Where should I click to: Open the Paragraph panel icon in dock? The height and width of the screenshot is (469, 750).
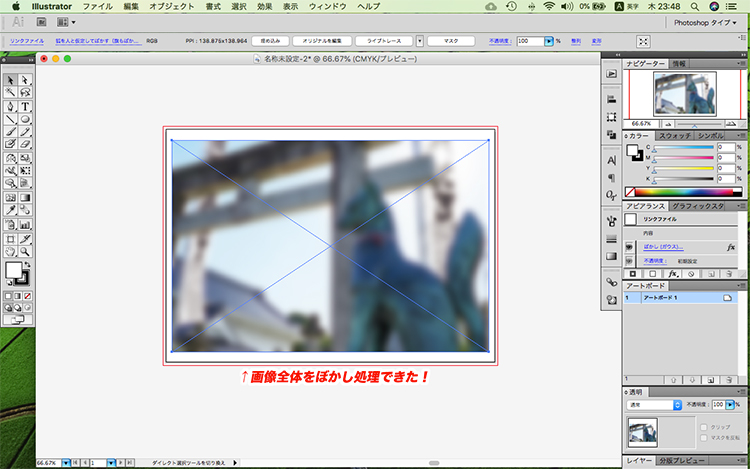pyautogui.click(x=611, y=178)
